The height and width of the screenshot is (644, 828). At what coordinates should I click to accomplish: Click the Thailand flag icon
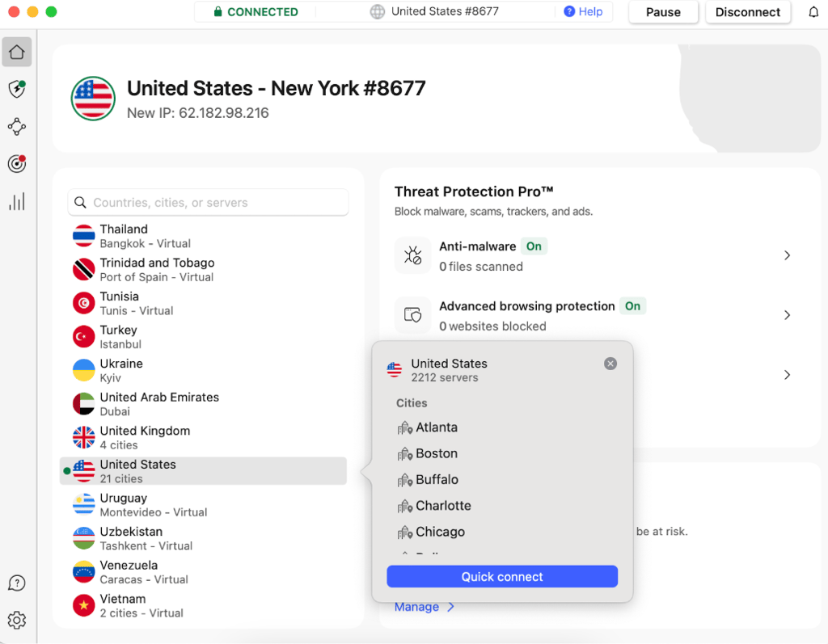click(x=83, y=236)
